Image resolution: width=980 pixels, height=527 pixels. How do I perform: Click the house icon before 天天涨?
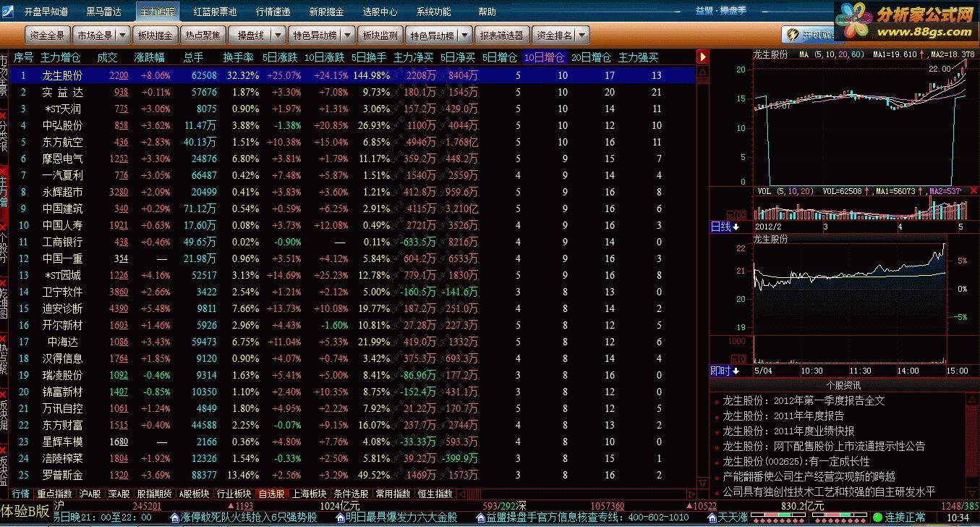tap(712, 518)
